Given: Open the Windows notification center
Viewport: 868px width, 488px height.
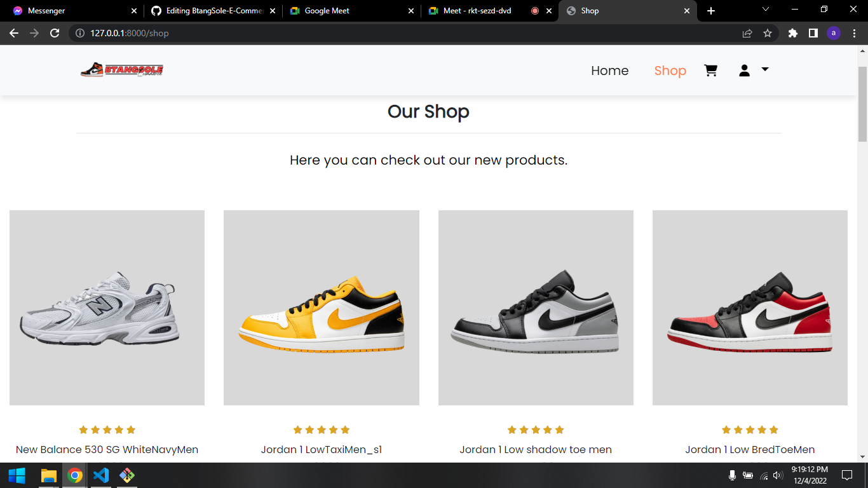Looking at the screenshot, I should [846, 475].
